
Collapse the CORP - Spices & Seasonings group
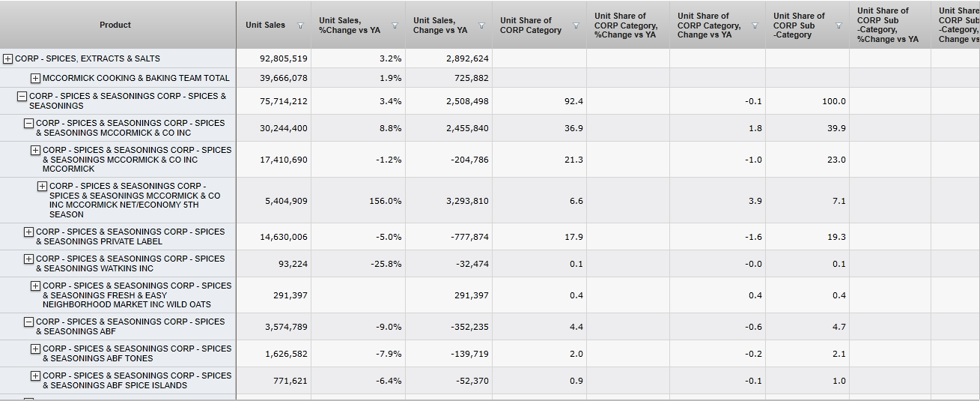tap(22, 97)
